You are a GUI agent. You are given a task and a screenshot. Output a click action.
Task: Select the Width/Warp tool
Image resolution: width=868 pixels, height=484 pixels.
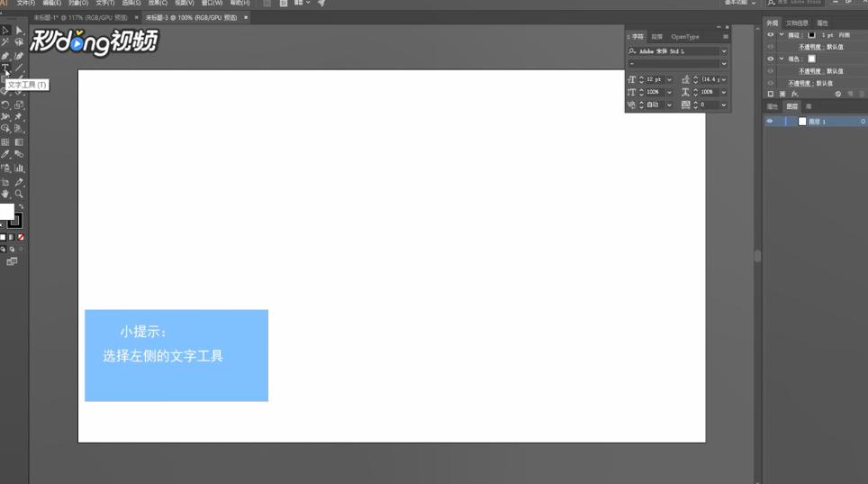5,116
